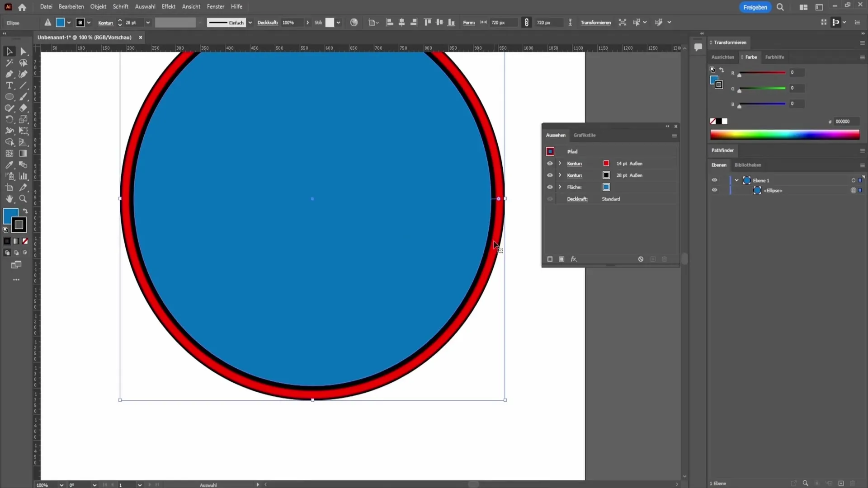
Task: Choose the Line Segment tool
Action: point(24,85)
